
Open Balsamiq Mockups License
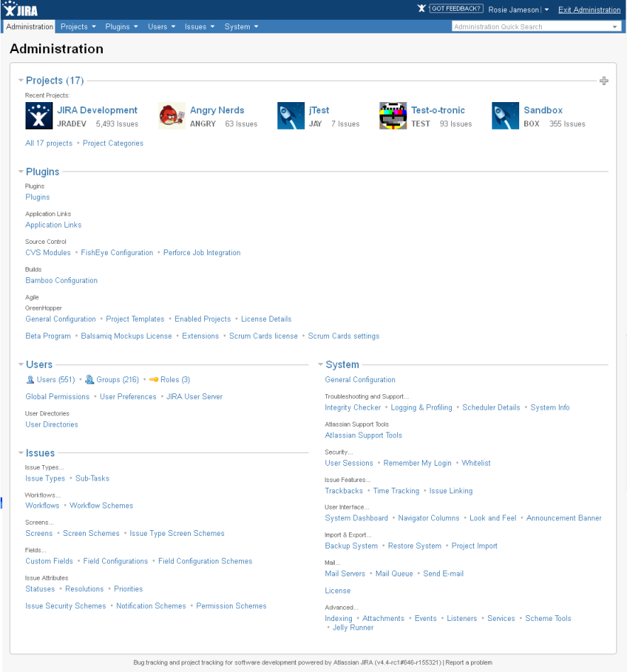click(126, 336)
